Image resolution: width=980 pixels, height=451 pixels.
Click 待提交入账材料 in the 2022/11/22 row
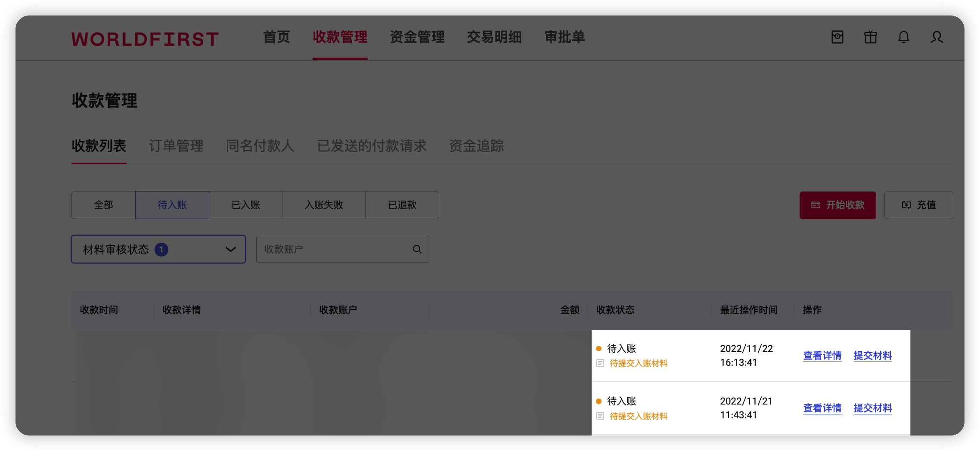(639, 363)
